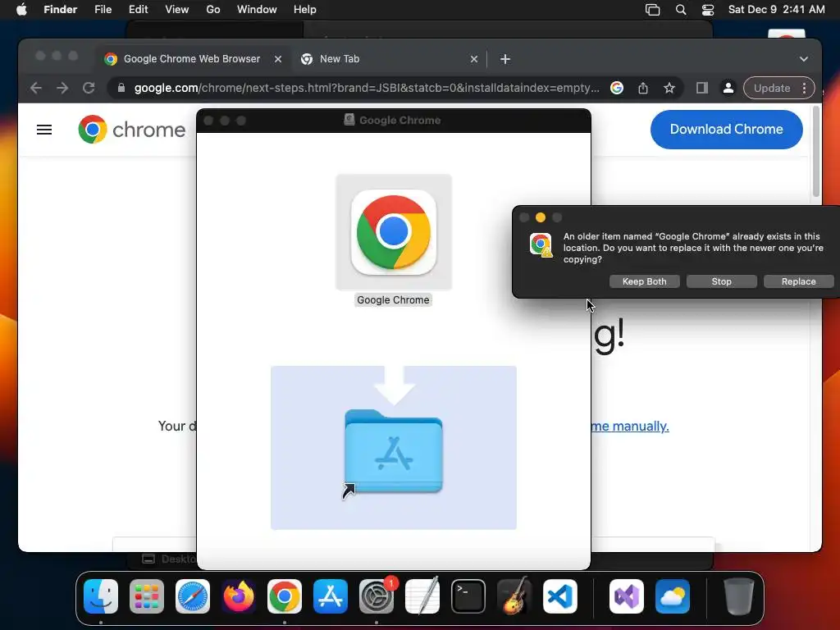Click the browser forward arrow
This screenshot has height=630, width=840.
pos(62,88)
